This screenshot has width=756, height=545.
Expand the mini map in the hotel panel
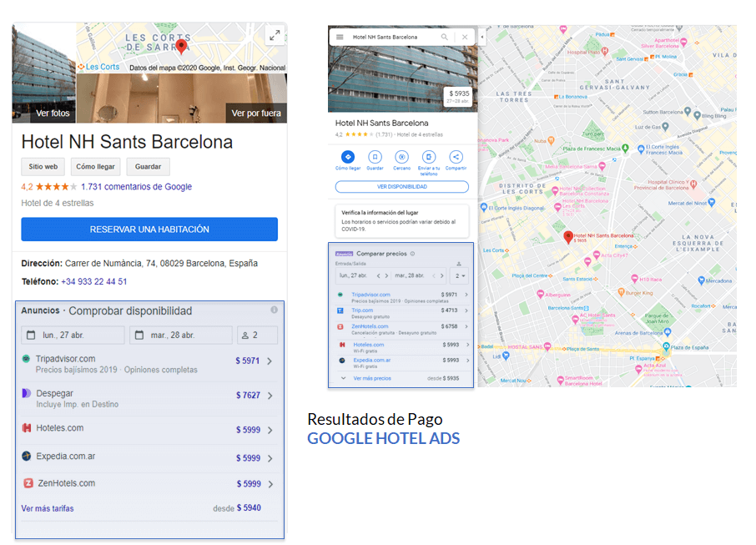coord(275,35)
